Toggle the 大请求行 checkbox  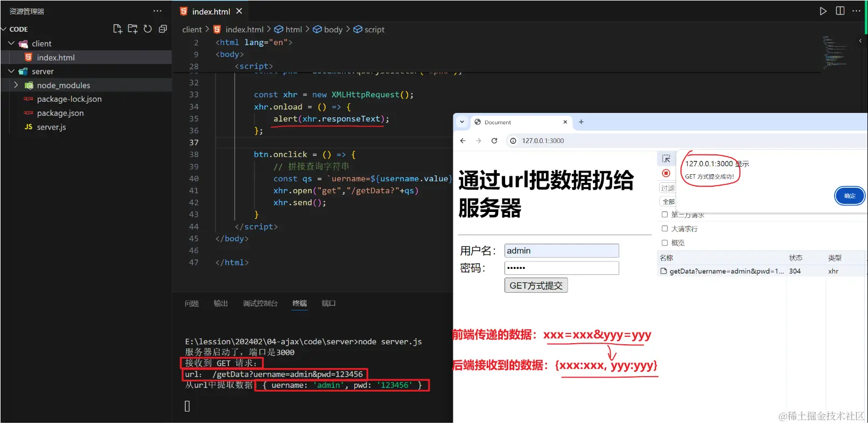point(664,229)
